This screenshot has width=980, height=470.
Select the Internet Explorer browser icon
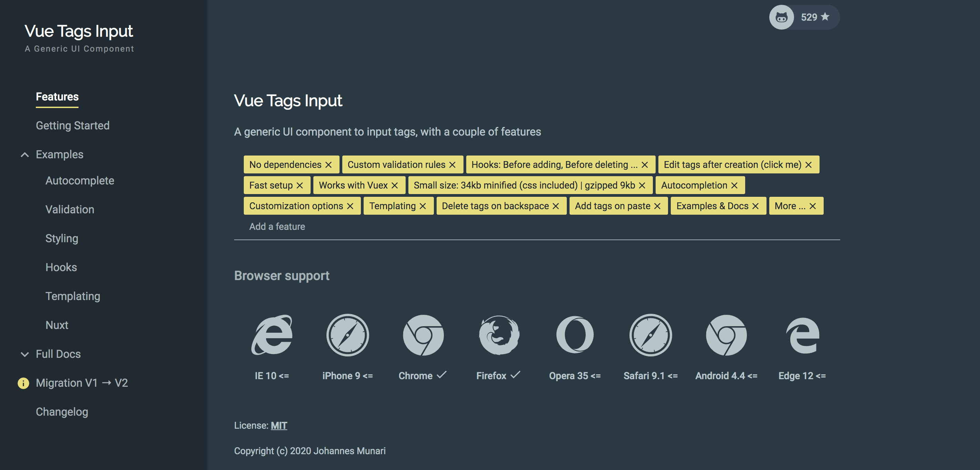pos(271,335)
